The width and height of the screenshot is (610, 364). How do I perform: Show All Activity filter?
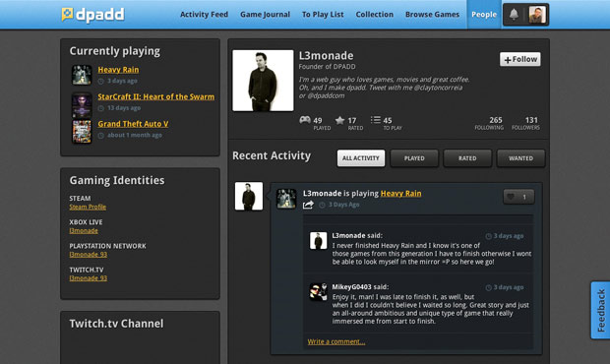pos(361,158)
